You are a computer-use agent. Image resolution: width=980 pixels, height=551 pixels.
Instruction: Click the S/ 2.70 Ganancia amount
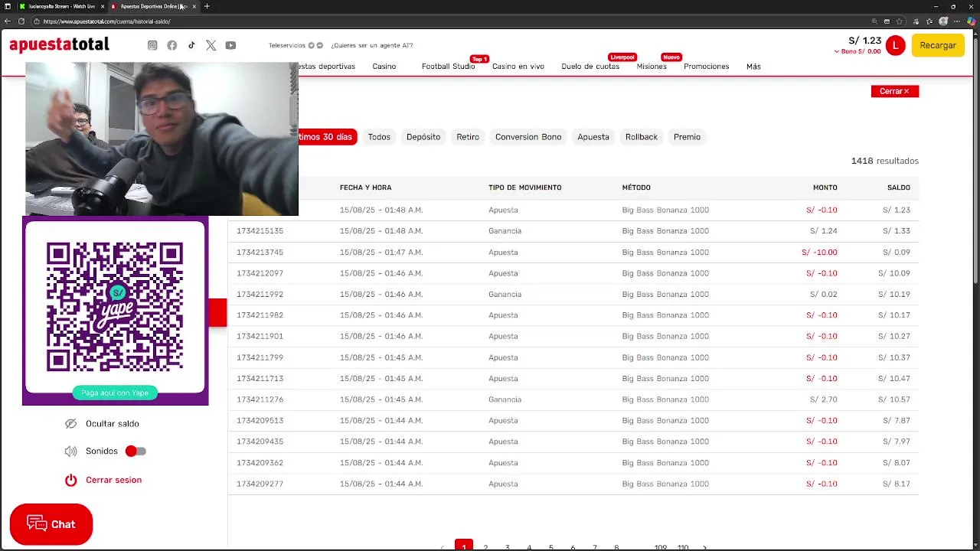(x=824, y=399)
